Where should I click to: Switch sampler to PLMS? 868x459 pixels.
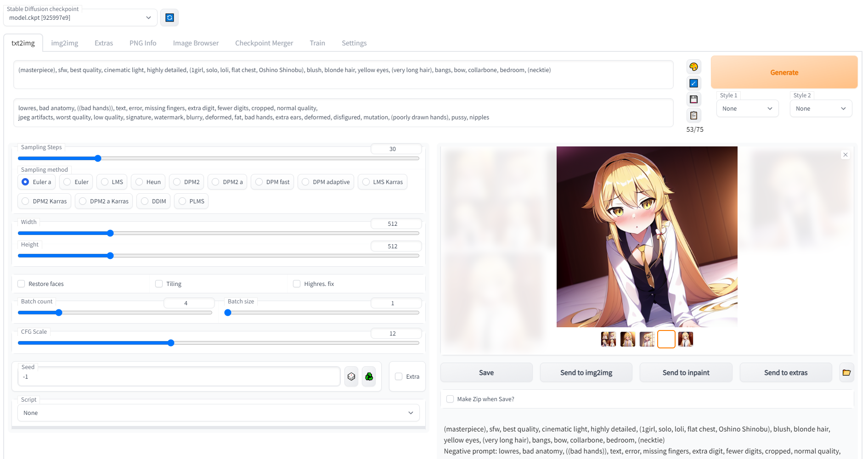point(191,201)
